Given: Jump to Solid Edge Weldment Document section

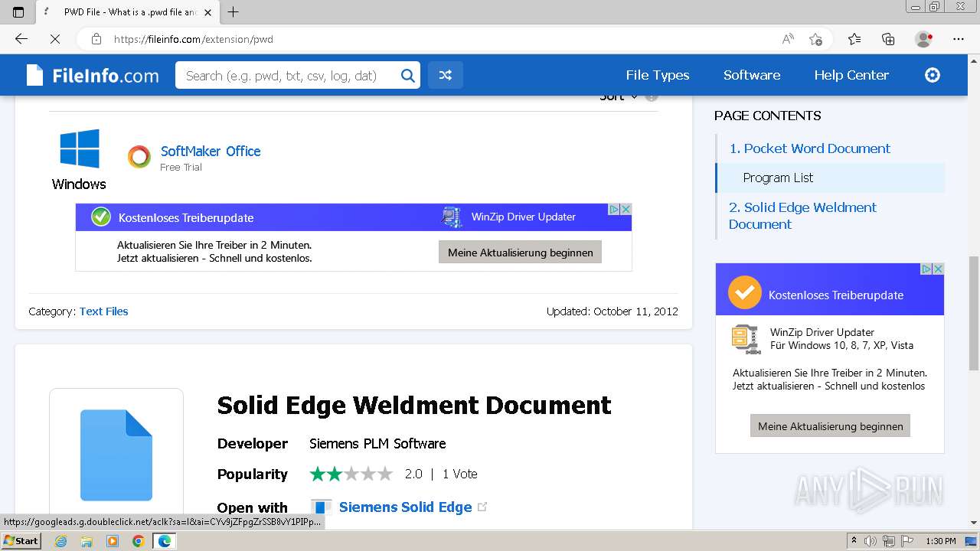Looking at the screenshot, I should point(802,216).
